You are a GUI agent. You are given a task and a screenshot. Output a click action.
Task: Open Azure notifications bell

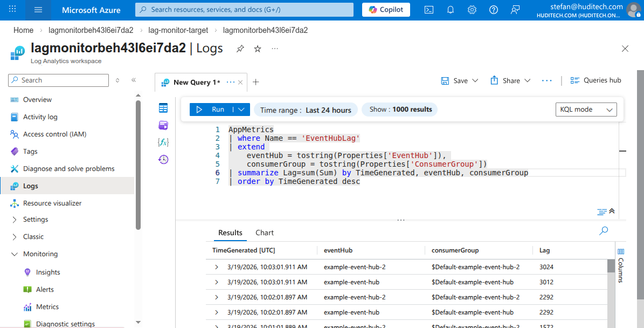451,10
